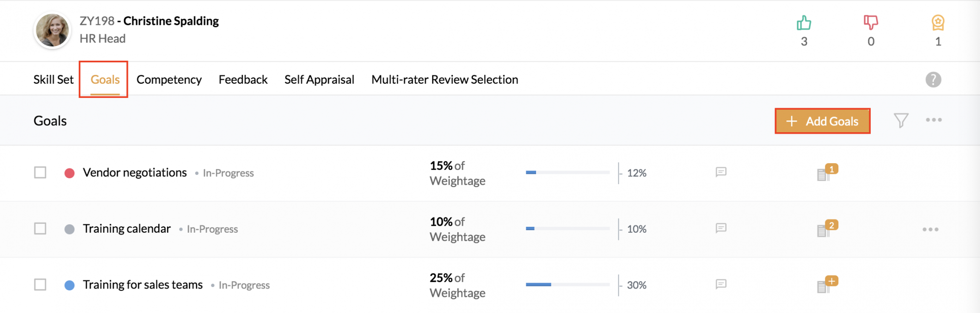Open the Vendor negotiations goal
This screenshot has width=980, height=313.
click(x=135, y=172)
